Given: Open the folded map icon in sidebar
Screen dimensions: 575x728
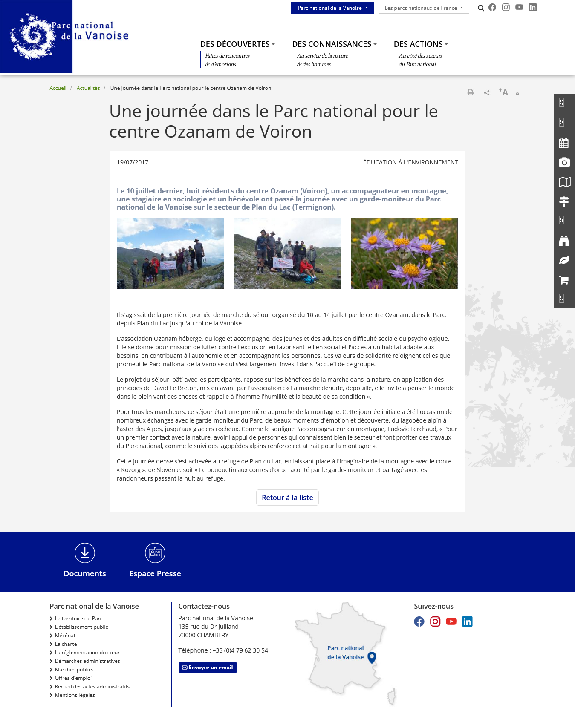Looking at the screenshot, I should pyautogui.click(x=563, y=182).
